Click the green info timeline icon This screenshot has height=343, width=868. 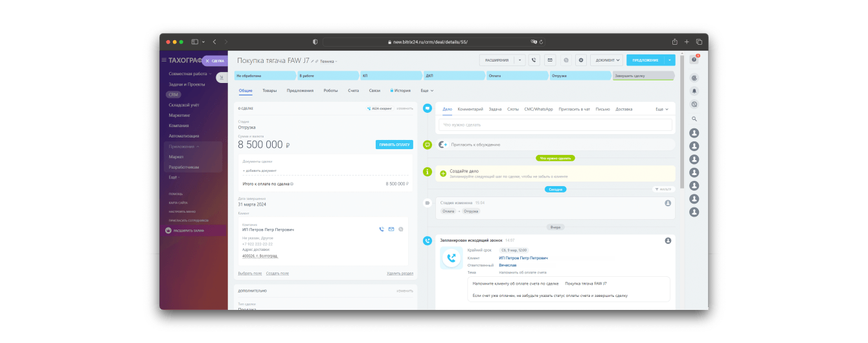coord(427,172)
